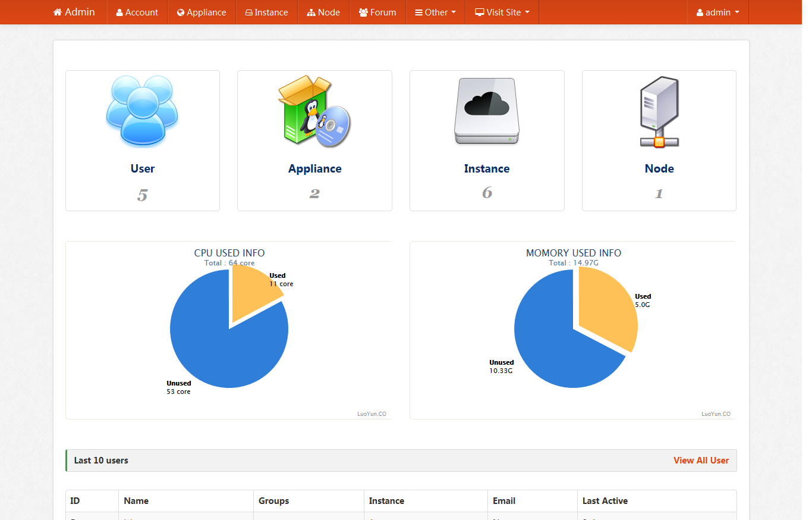
Task: Open the Appliance card title link
Action: pos(314,168)
